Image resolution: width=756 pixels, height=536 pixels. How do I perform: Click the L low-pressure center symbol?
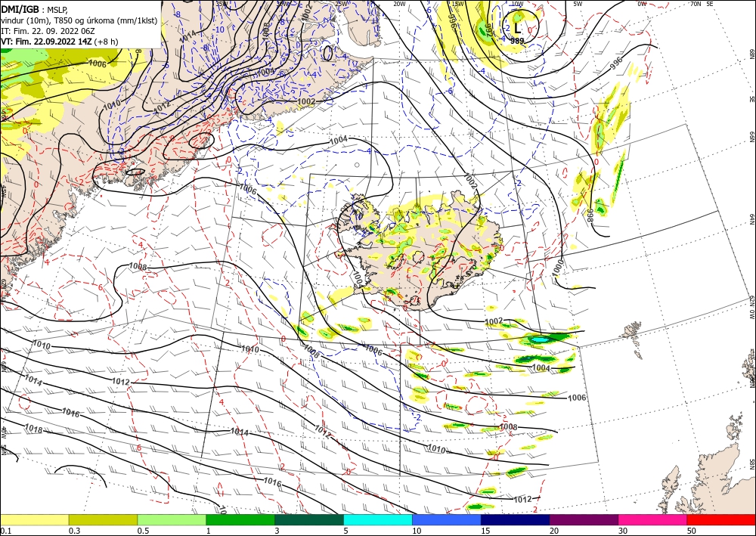pos(517,29)
